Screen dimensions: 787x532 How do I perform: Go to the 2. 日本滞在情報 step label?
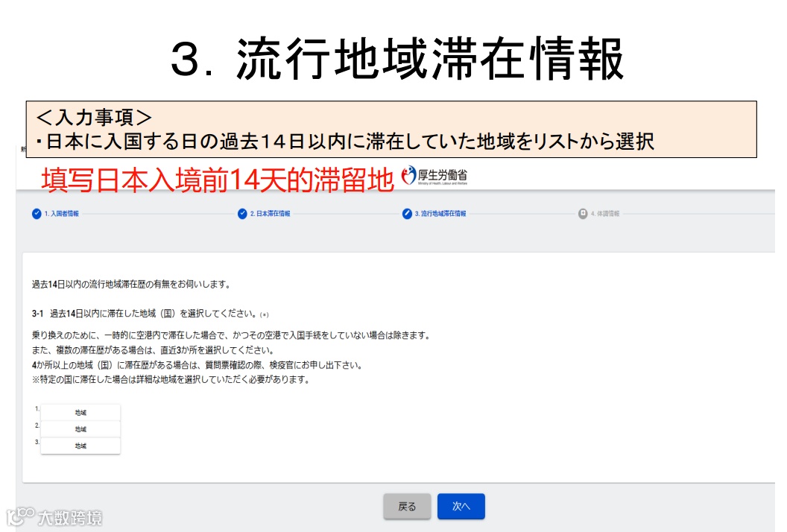(270, 214)
